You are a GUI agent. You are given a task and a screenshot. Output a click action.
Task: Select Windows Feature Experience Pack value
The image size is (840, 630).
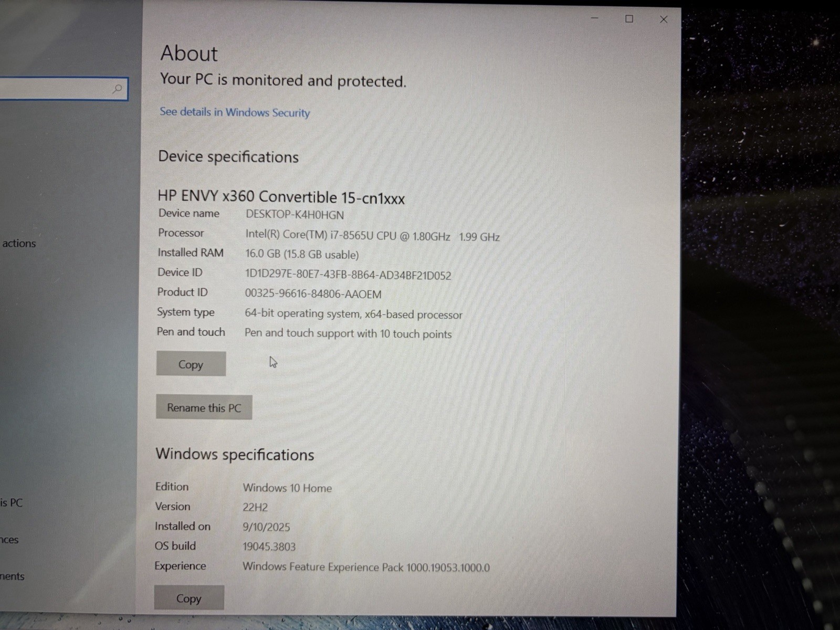point(366,567)
